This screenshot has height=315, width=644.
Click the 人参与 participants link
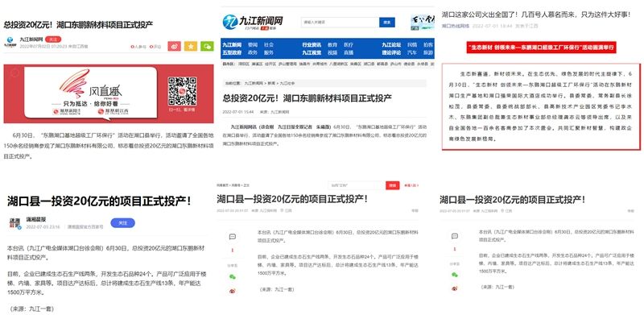138,47
